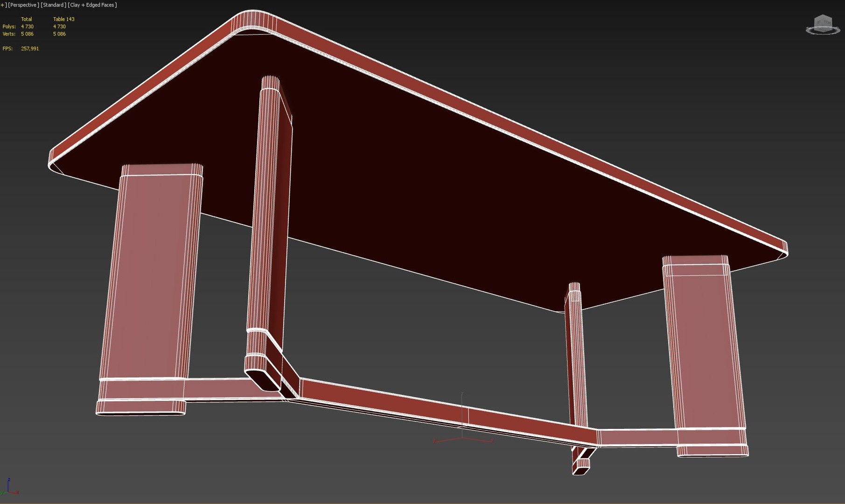Click the "Polys:" statistics label
This screenshot has height=504, width=845.
pyautogui.click(x=9, y=27)
